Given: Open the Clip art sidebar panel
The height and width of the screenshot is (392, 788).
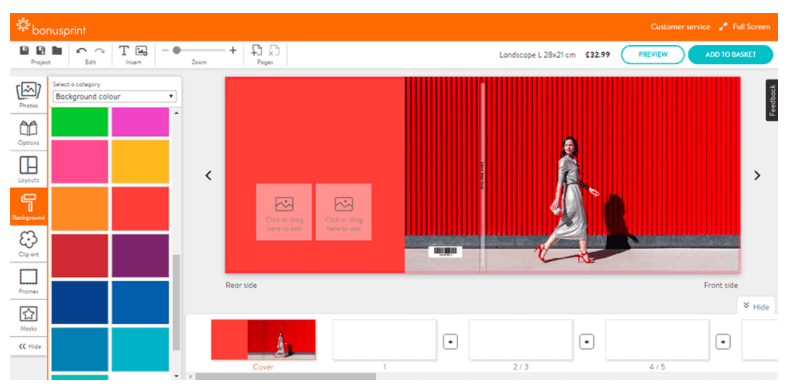Looking at the screenshot, I should (29, 244).
